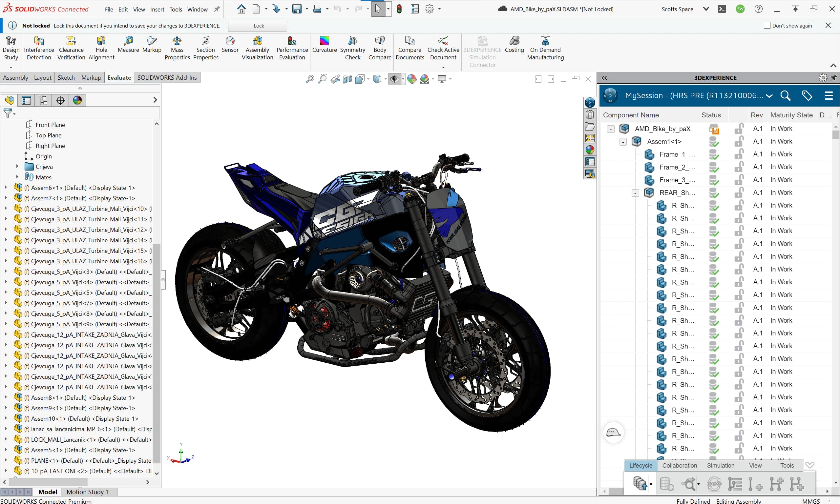Select Front Plane in feature tree
Screen dimensions: 840x504
(x=50, y=125)
